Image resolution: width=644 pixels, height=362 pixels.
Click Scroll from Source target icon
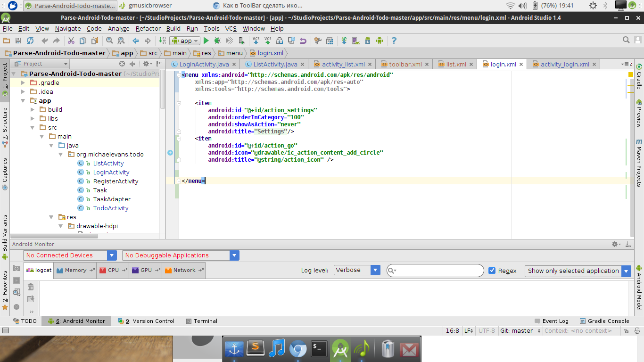(122, 64)
